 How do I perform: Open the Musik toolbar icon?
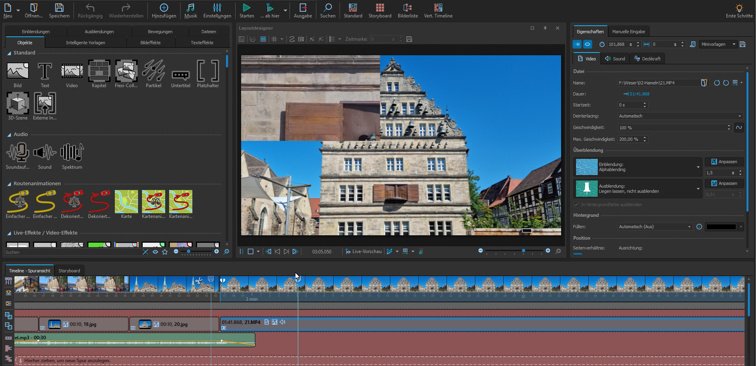[x=190, y=8]
